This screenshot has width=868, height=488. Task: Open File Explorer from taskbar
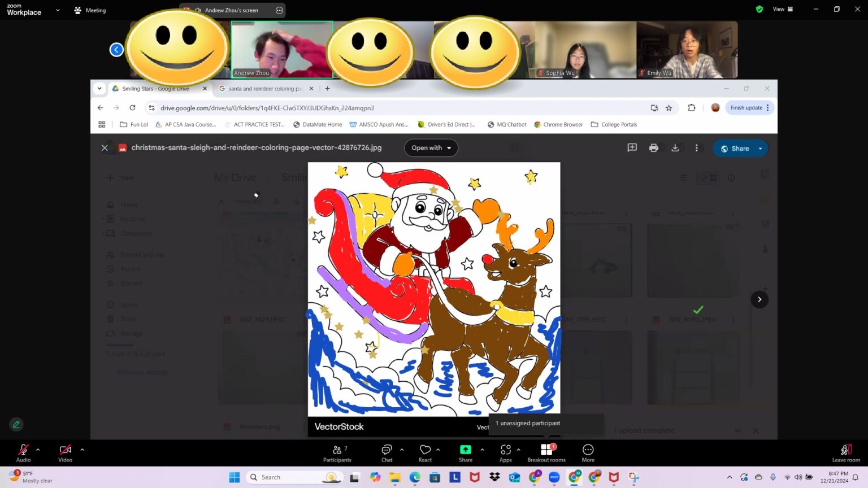[x=395, y=477]
